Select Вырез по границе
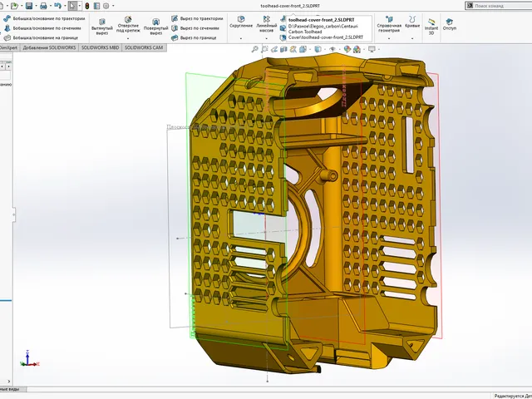The image size is (532, 399). click(194, 37)
